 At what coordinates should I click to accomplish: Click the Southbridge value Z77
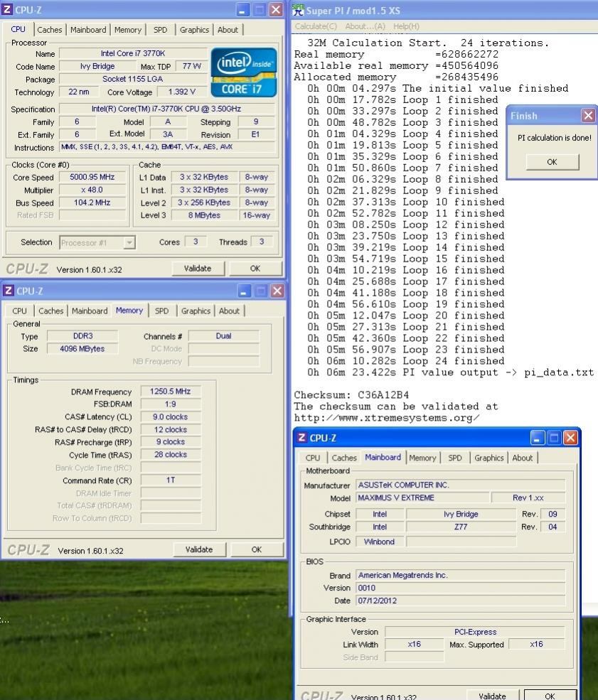461,527
